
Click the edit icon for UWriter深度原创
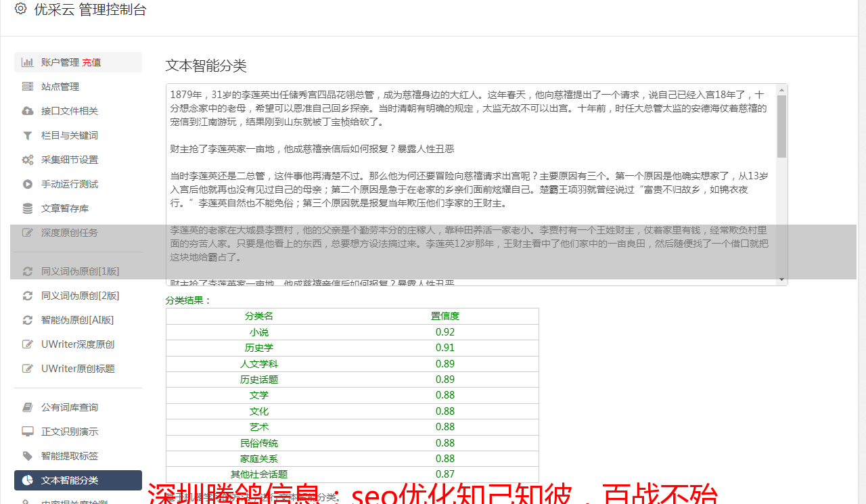28,344
